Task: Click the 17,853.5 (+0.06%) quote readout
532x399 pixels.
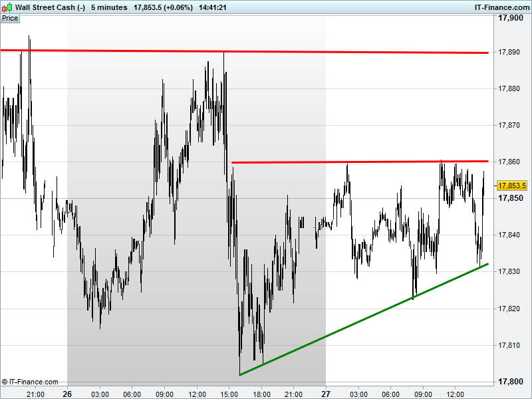Action: [163, 7]
